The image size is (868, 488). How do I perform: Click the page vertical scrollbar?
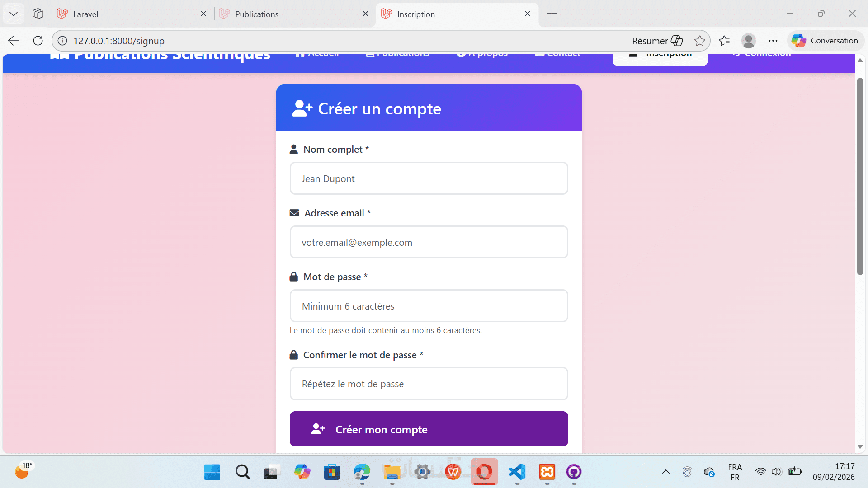pyautogui.click(x=860, y=176)
